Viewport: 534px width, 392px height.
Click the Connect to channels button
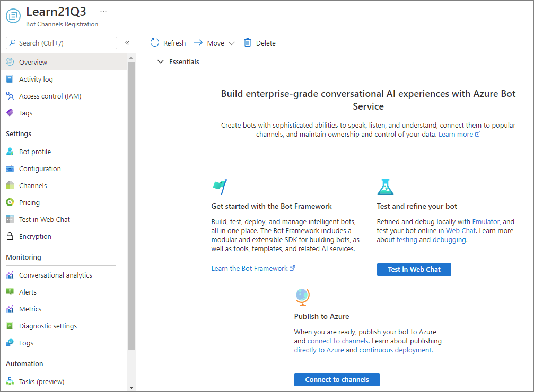(x=337, y=380)
